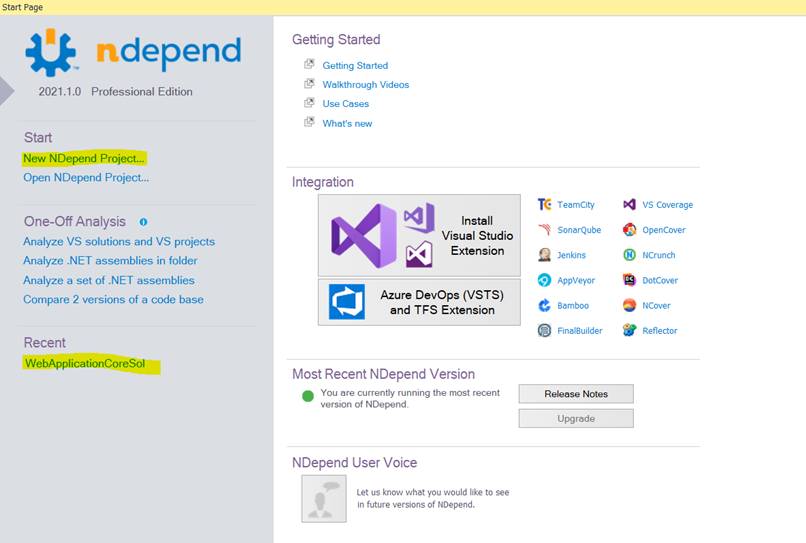Choose Analyze a set of .NET assemblies

pos(108,280)
